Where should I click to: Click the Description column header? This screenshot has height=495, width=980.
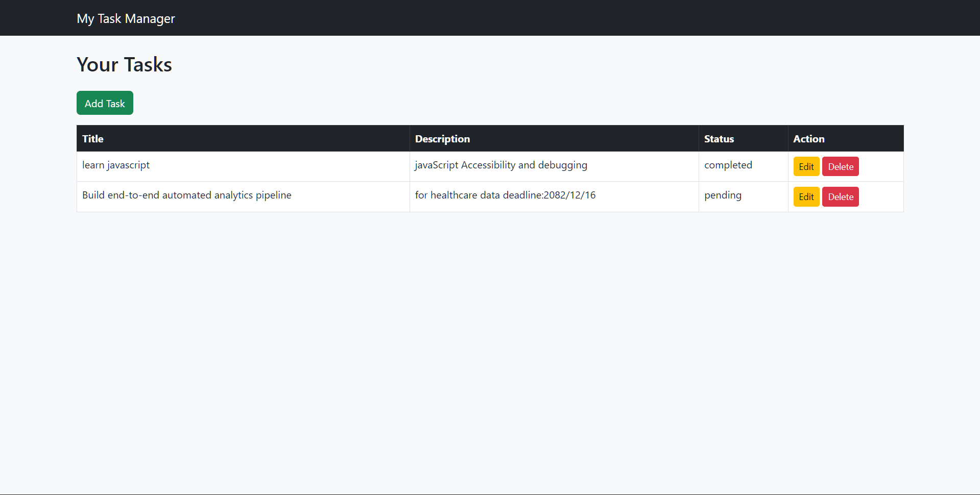click(x=442, y=139)
